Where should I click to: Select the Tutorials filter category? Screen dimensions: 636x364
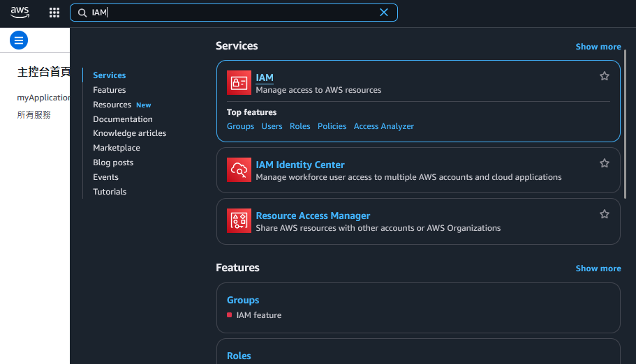pyautogui.click(x=110, y=192)
